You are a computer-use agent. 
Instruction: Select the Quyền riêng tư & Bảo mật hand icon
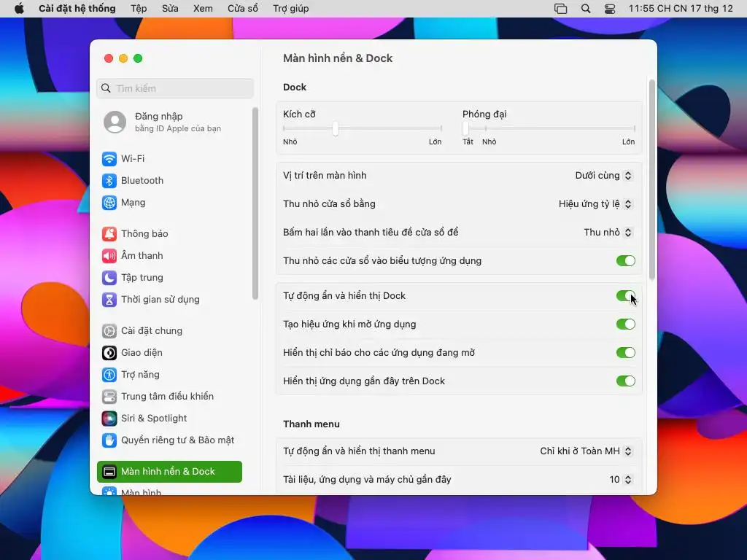tap(109, 440)
